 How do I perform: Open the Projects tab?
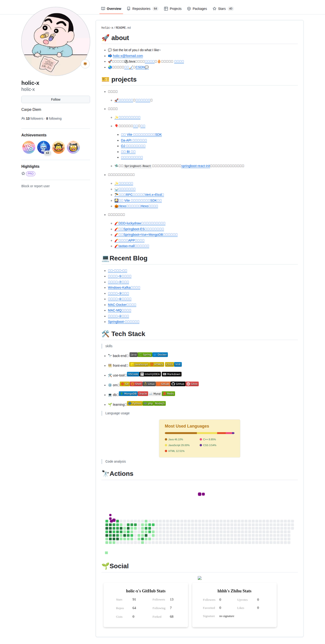pyautogui.click(x=173, y=9)
